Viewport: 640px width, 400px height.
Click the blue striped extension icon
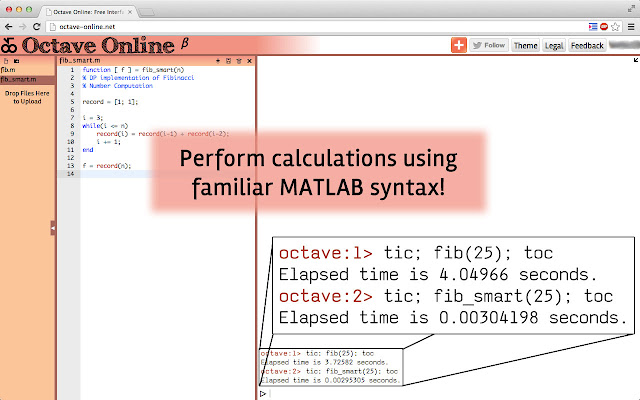[593, 27]
